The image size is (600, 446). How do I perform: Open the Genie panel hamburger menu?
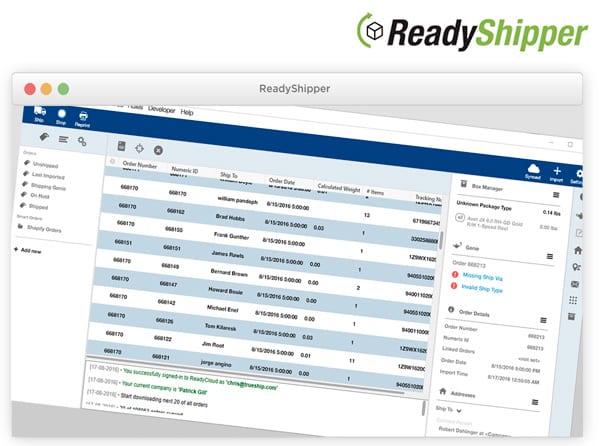[550, 256]
